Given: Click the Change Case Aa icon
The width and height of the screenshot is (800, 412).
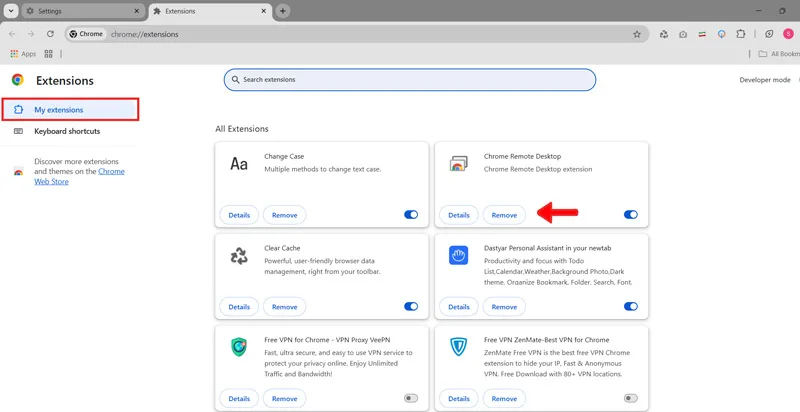Looking at the screenshot, I should (239, 163).
